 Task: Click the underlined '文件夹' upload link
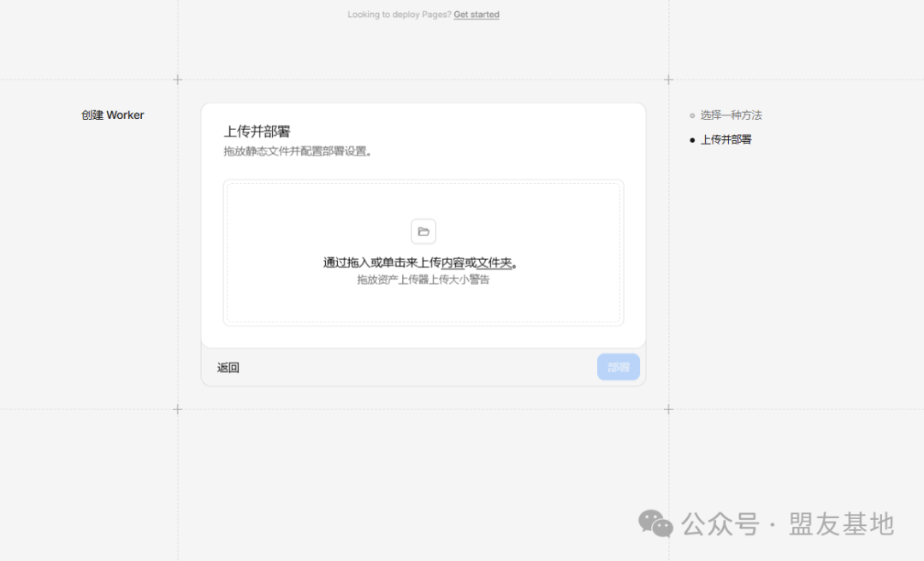click(x=494, y=263)
